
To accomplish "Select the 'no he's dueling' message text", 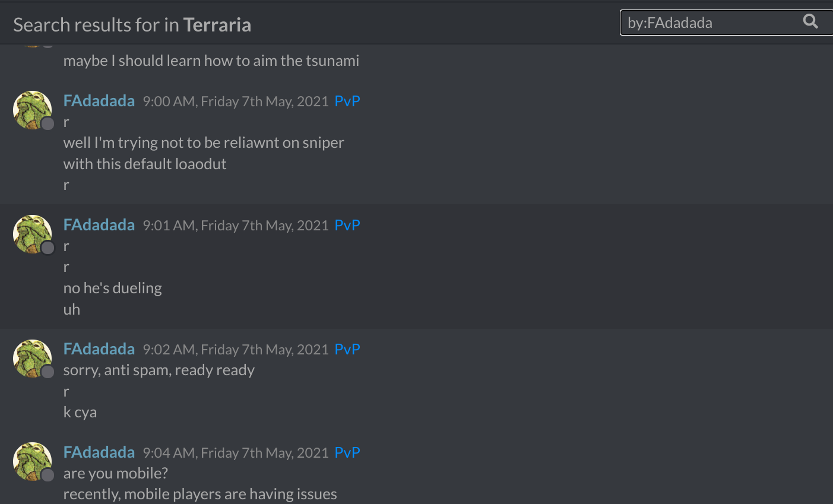I will pos(113,289).
